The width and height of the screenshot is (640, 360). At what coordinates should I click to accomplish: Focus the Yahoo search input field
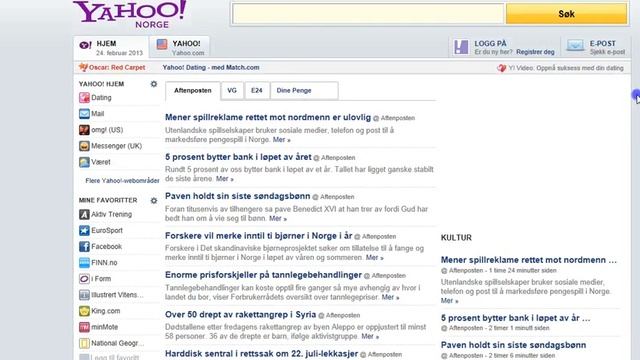tap(368, 14)
